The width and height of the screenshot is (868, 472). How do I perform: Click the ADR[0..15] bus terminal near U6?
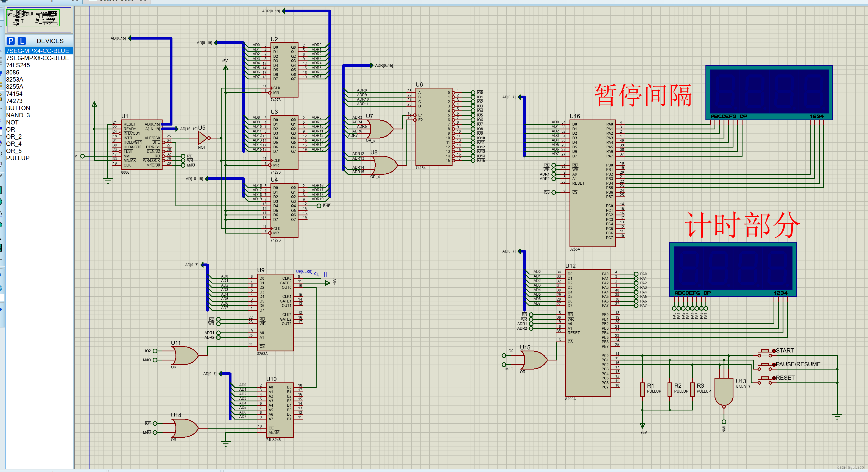pos(372,65)
